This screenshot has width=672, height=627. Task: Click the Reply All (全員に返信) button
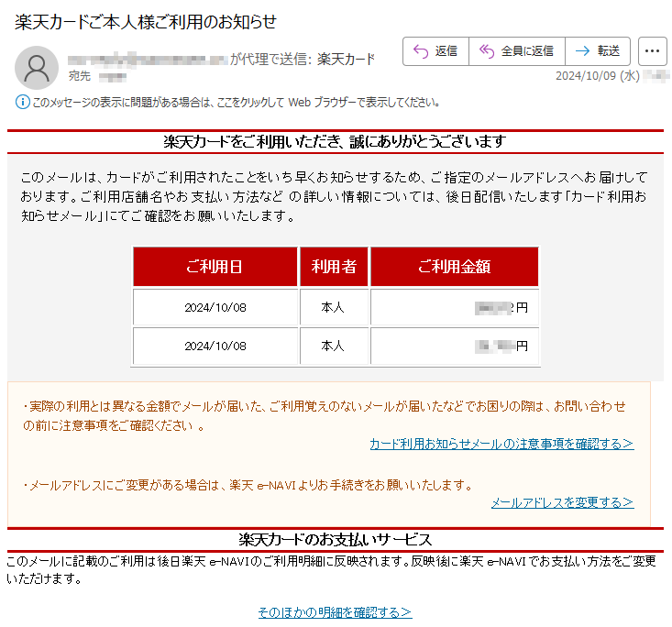[x=517, y=51]
